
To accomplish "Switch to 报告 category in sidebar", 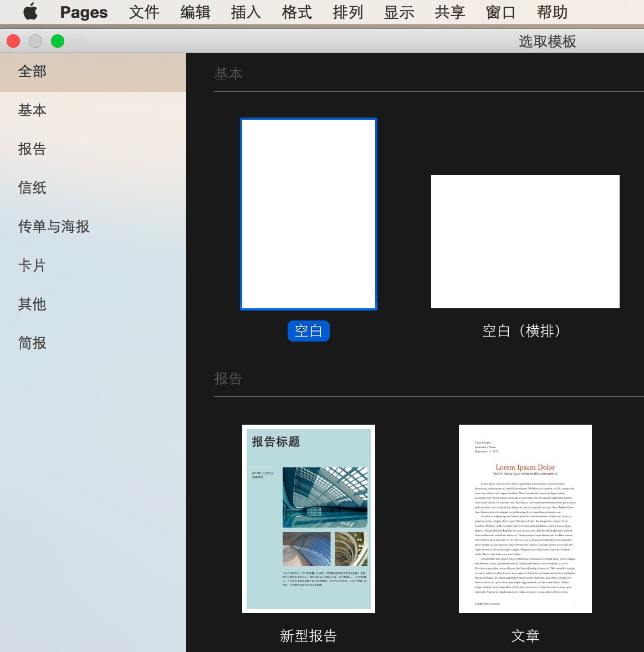I will (32, 149).
